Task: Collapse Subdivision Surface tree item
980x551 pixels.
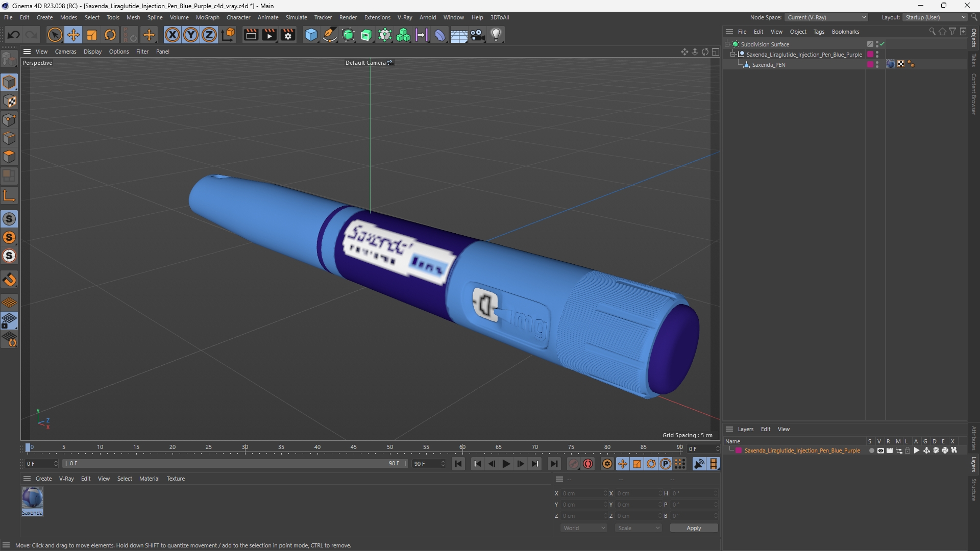Action: (x=727, y=44)
